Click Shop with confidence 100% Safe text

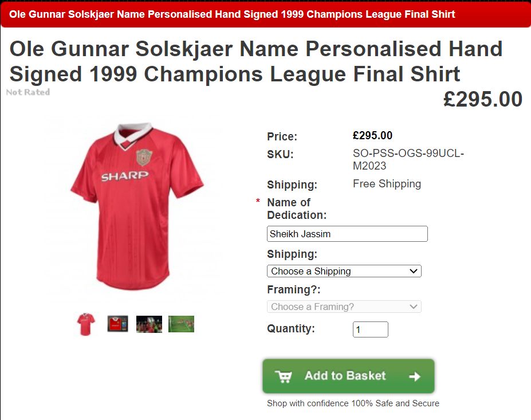(353, 403)
